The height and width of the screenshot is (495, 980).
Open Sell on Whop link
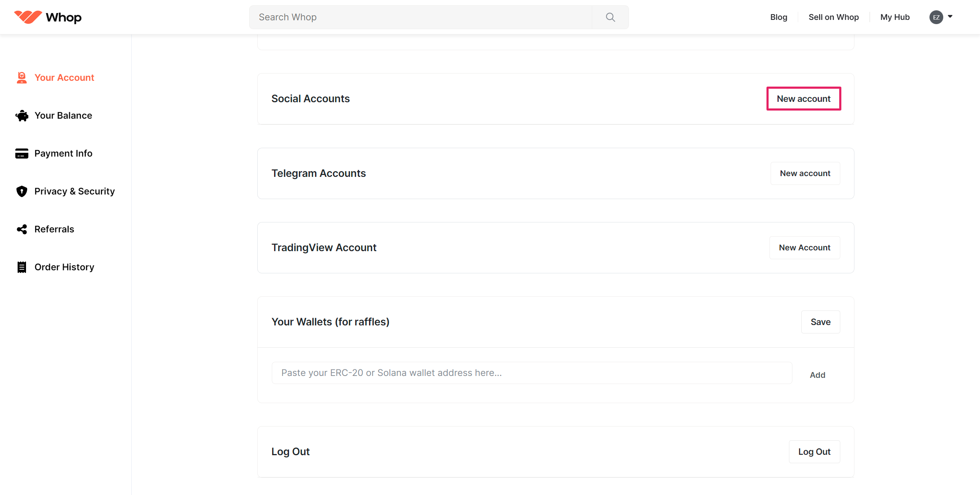pyautogui.click(x=833, y=17)
